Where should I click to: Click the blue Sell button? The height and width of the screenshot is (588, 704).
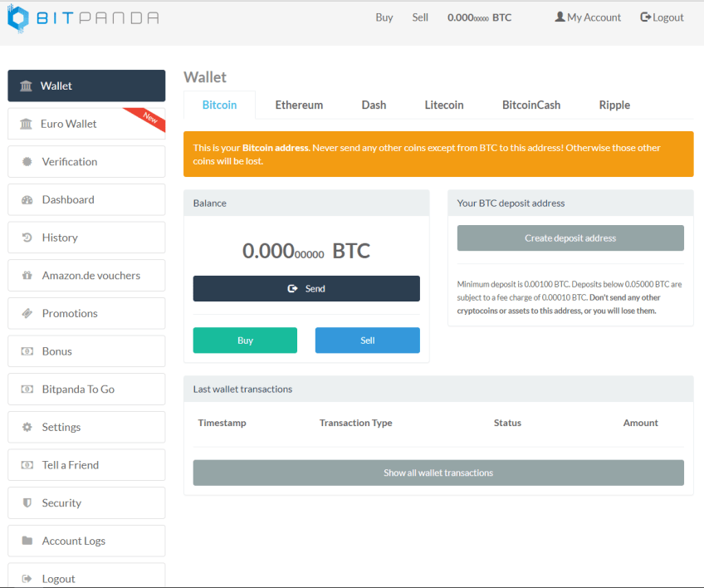367,340
